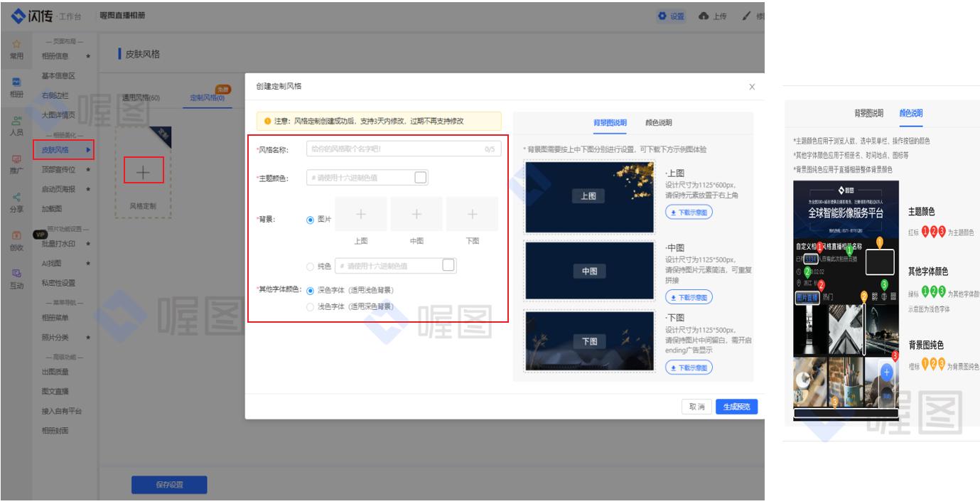Screen dimensions: 980x504
Task: Switch to 背景图说明 tab in dialog
Action: (610, 122)
